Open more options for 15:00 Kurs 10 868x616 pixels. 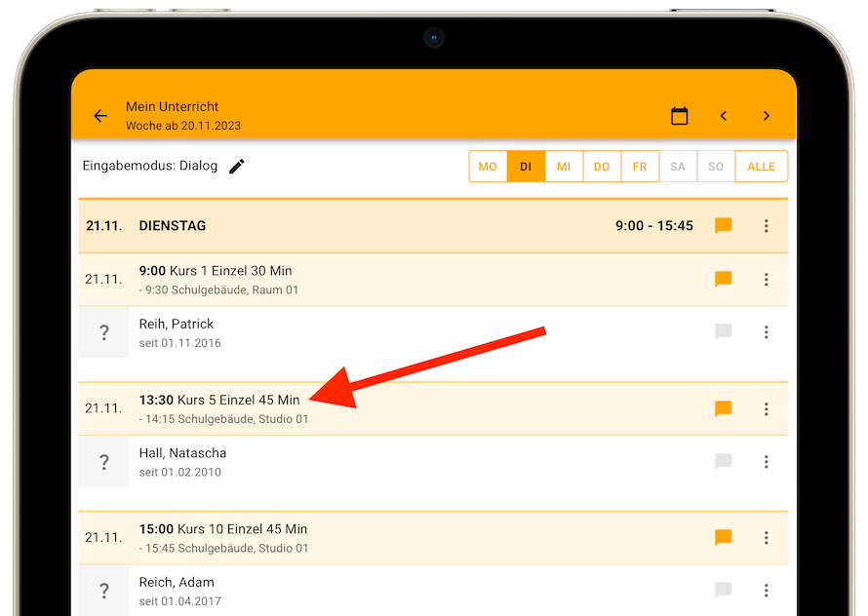coord(767,538)
